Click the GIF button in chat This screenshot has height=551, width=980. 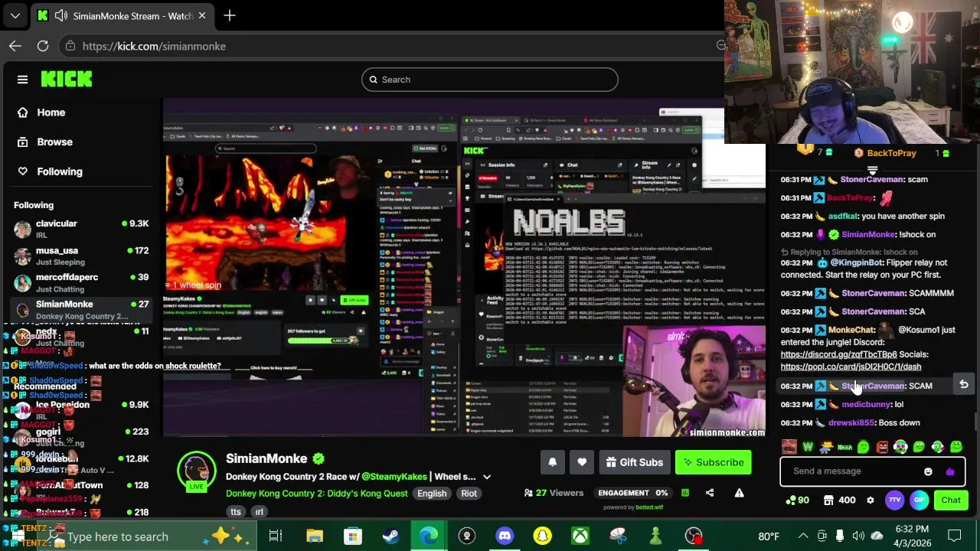click(919, 500)
